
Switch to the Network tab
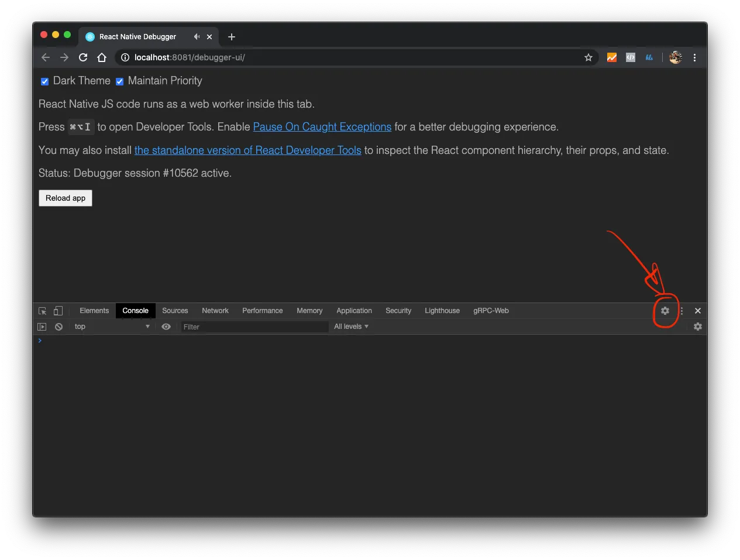tap(215, 311)
